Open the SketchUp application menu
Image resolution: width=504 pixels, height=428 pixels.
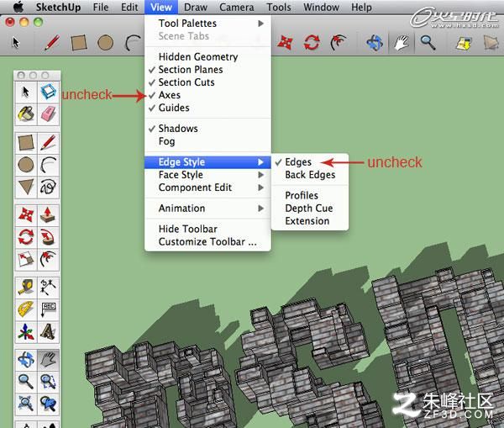tap(58, 7)
